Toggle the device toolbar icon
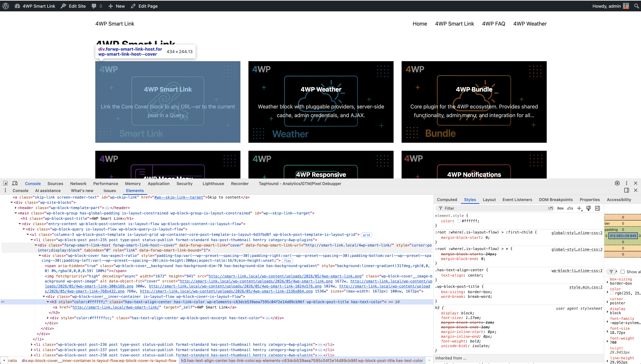 click(15, 183)
